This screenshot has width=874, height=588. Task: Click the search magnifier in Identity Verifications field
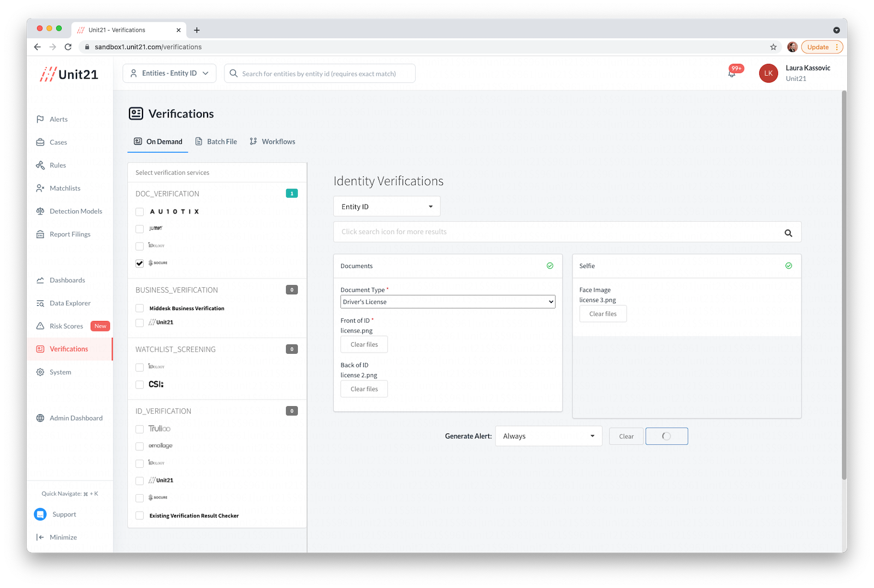pos(788,233)
